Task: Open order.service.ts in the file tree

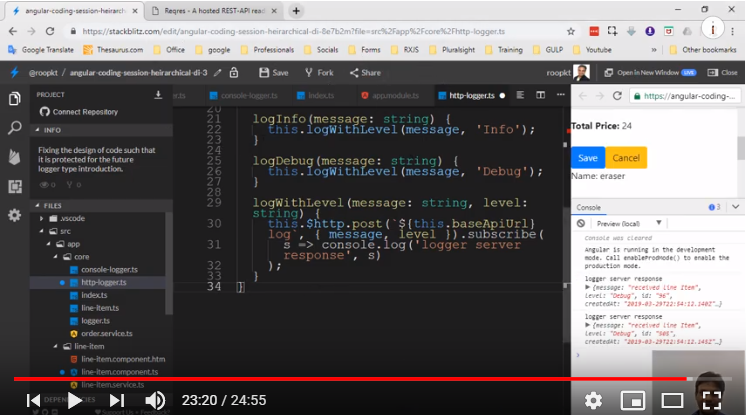Action: pyautogui.click(x=106, y=333)
